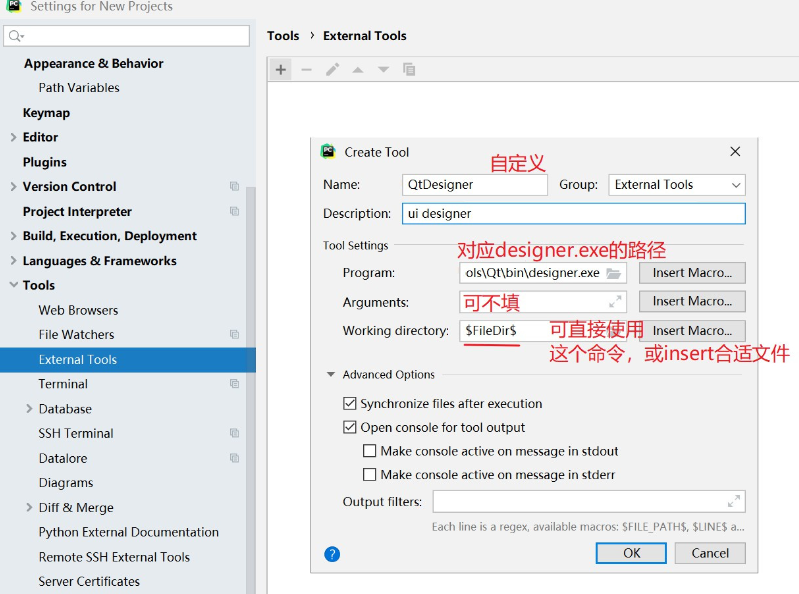Add a new external tool with plus icon
The height and width of the screenshot is (594, 799).
(280, 69)
